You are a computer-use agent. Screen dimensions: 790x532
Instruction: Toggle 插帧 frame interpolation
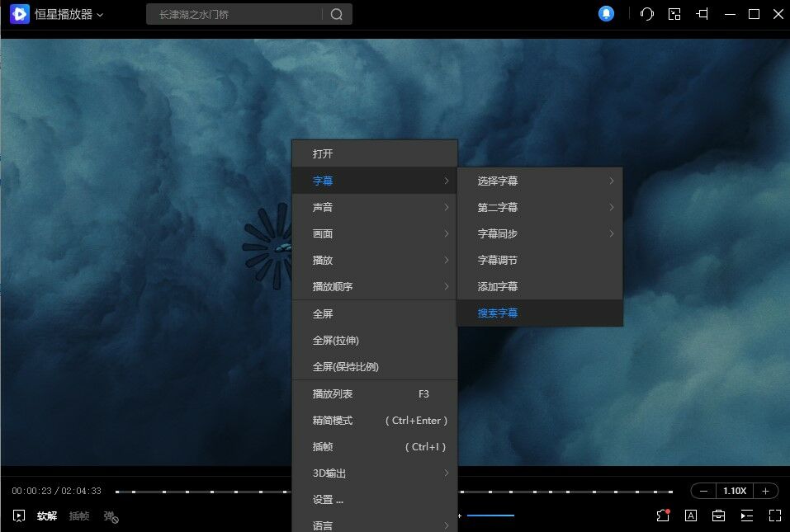(79, 516)
